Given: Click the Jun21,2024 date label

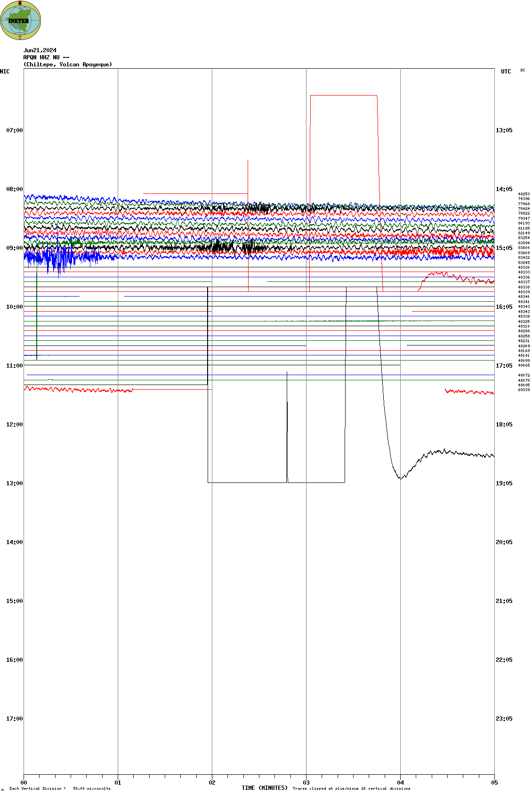Looking at the screenshot, I should point(40,50).
